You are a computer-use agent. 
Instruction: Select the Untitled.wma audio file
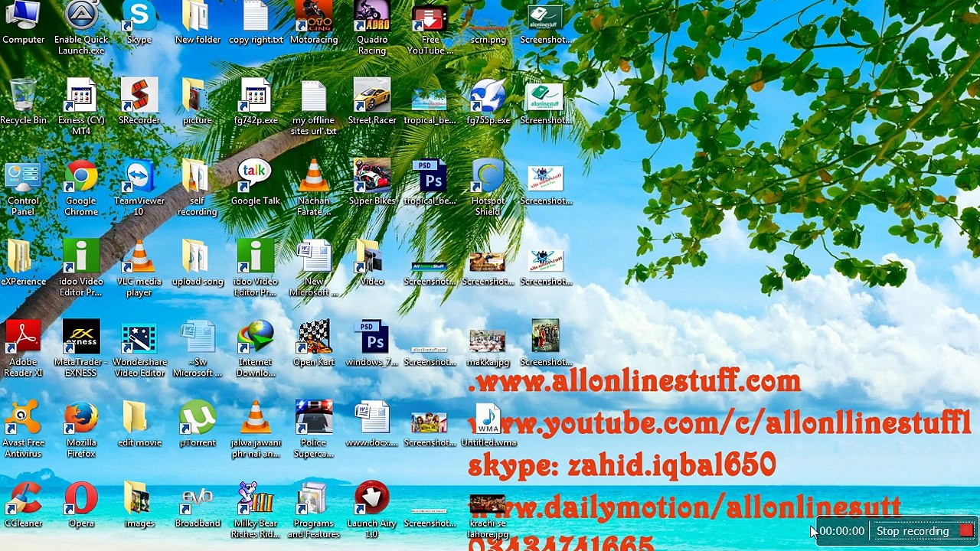pyautogui.click(x=488, y=425)
